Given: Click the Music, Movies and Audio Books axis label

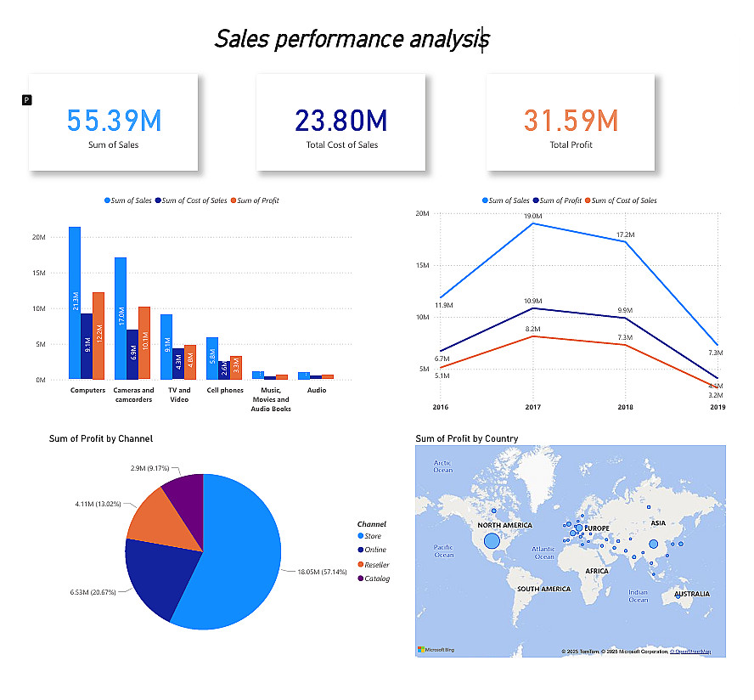Looking at the screenshot, I should 271,399.
